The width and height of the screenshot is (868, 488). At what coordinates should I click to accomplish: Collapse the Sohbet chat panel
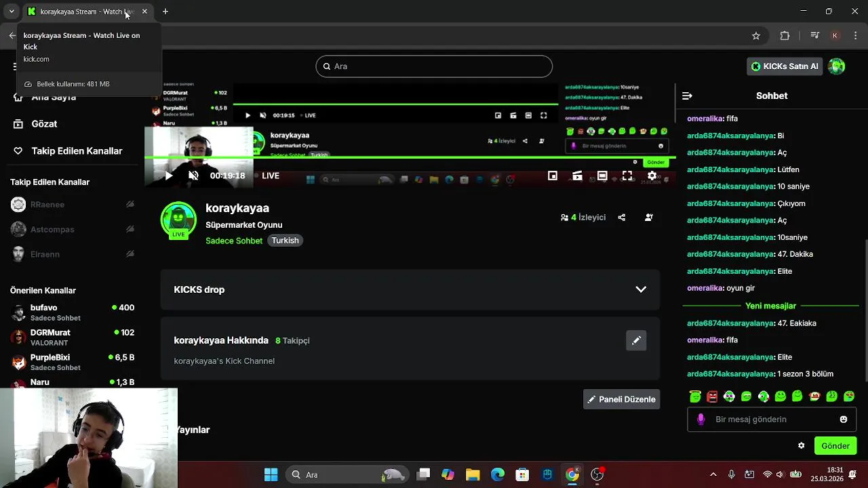[x=687, y=96]
